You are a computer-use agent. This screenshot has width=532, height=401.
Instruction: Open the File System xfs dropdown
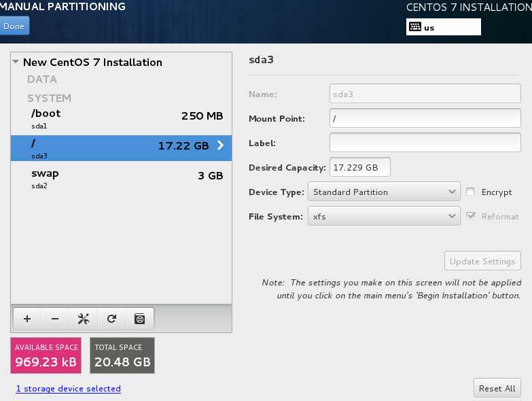tap(384, 216)
